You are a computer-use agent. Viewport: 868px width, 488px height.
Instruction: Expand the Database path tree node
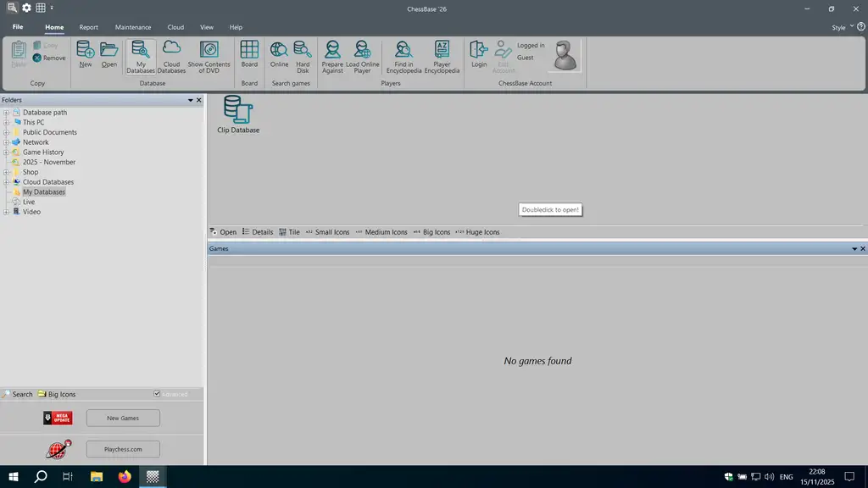click(6, 113)
